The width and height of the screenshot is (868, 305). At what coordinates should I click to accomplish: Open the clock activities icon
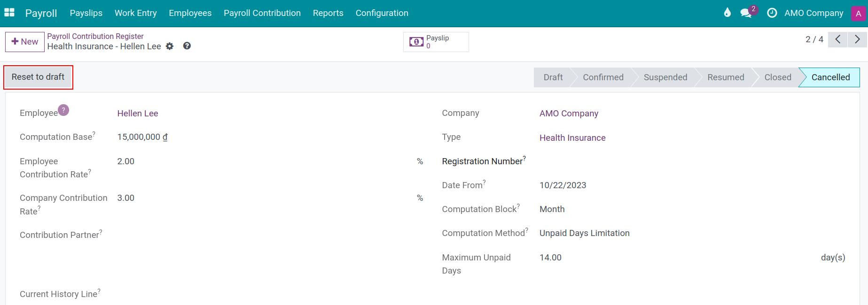772,13
